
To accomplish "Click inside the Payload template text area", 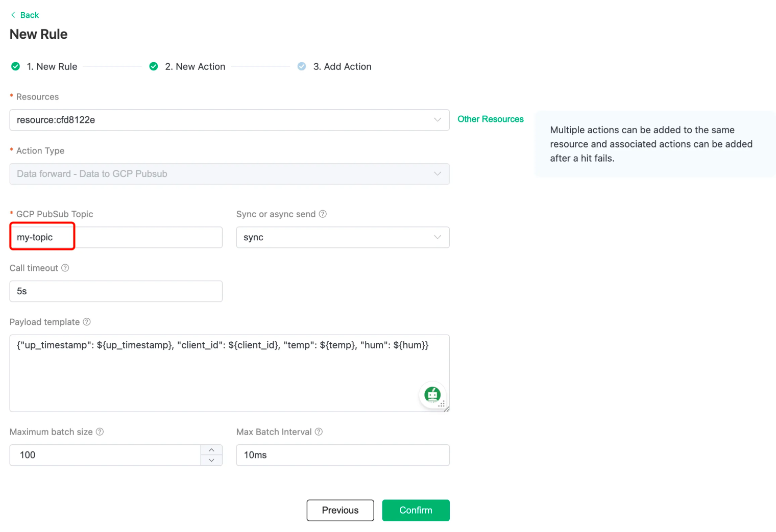I will coord(229,373).
